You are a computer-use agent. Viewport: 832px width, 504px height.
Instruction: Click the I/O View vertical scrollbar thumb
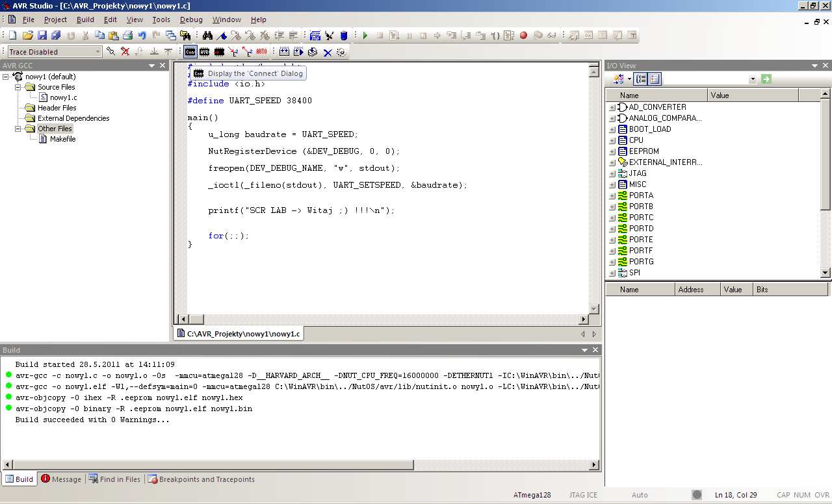[825, 155]
